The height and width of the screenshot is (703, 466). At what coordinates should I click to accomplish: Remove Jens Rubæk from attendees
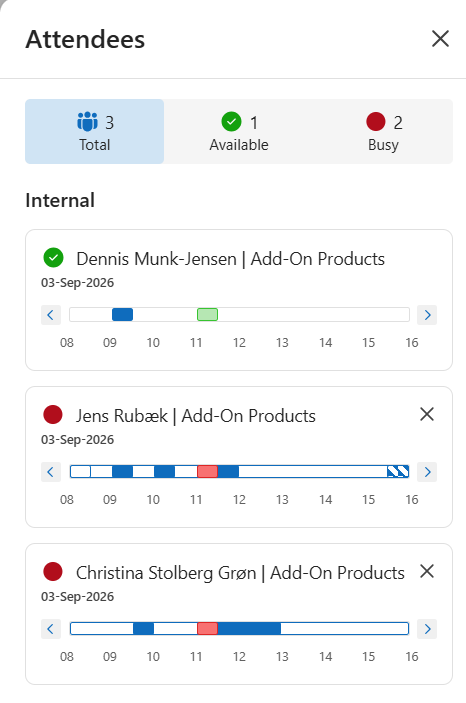[427, 414]
